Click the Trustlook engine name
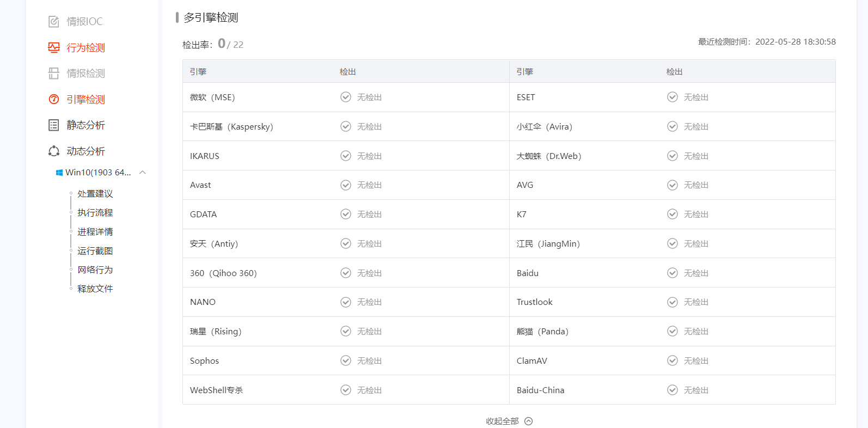The width and height of the screenshot is (868, 428). [x=534, y=302]
